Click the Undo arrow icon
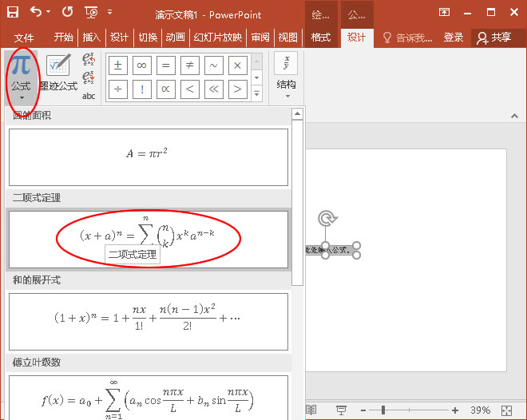The image size is (527, 420). [37, 13]
